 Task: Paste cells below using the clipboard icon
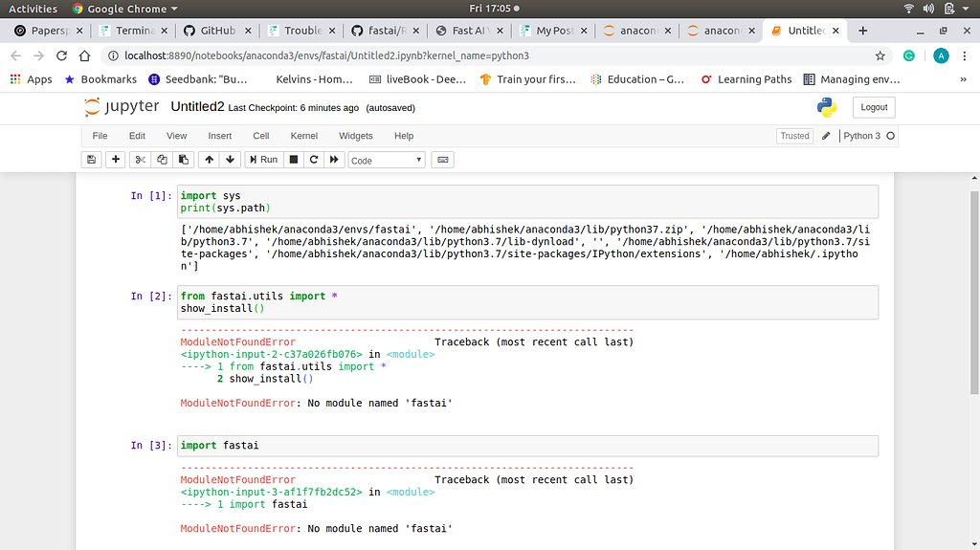184,160
